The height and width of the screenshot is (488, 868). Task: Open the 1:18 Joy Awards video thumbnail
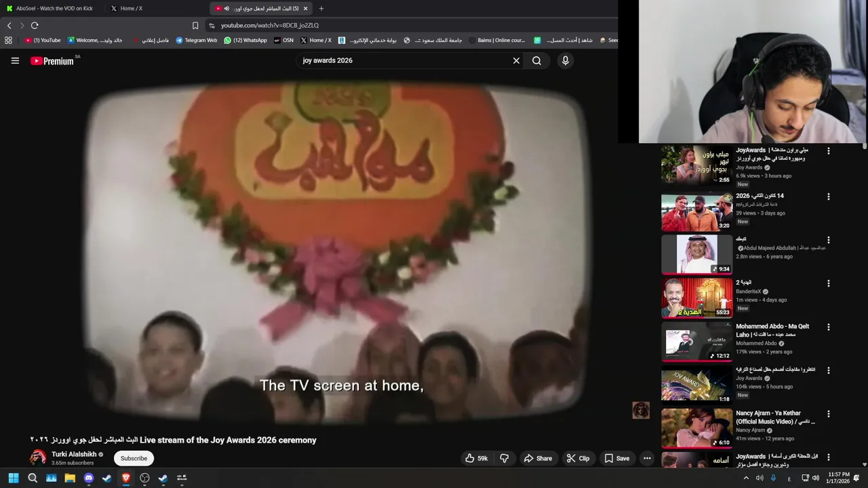click(x=697, y=384)
